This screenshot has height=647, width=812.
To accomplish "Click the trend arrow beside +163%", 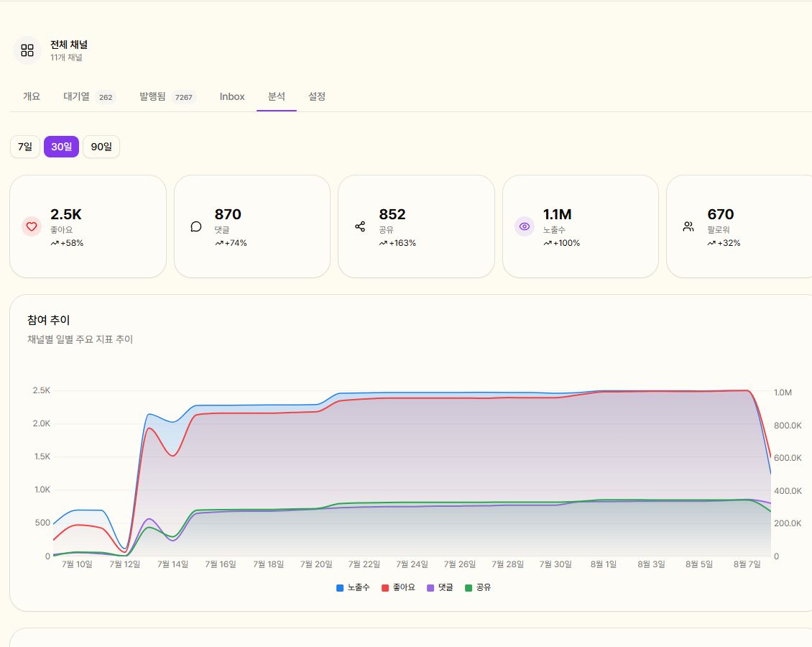I will point(383,243).
